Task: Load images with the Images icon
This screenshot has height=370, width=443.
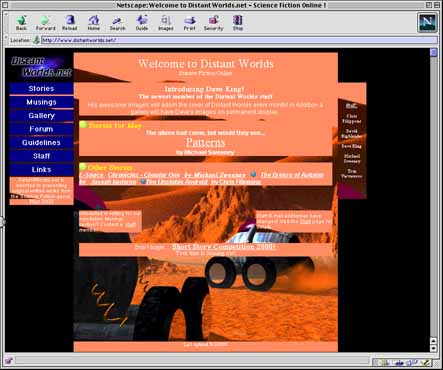Action: (x=166, y=23)
